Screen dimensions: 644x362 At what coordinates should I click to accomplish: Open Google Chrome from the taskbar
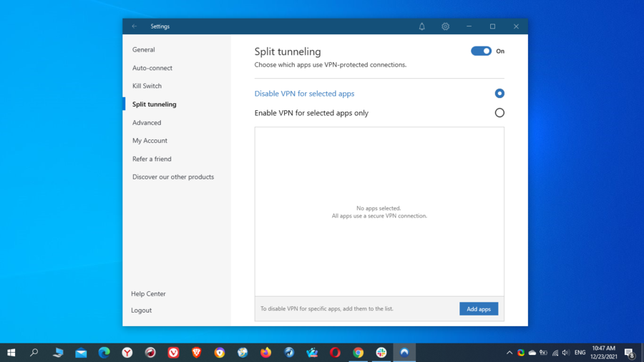358,353
